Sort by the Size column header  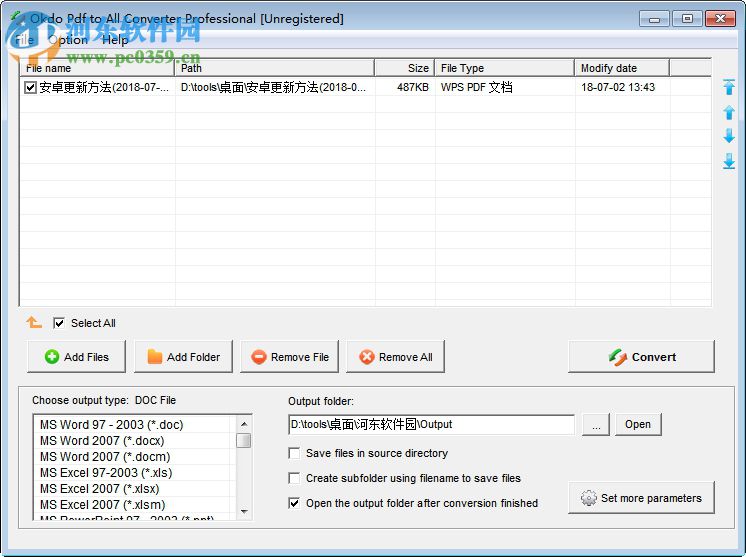pyautogui.click(x=404, y=68)
